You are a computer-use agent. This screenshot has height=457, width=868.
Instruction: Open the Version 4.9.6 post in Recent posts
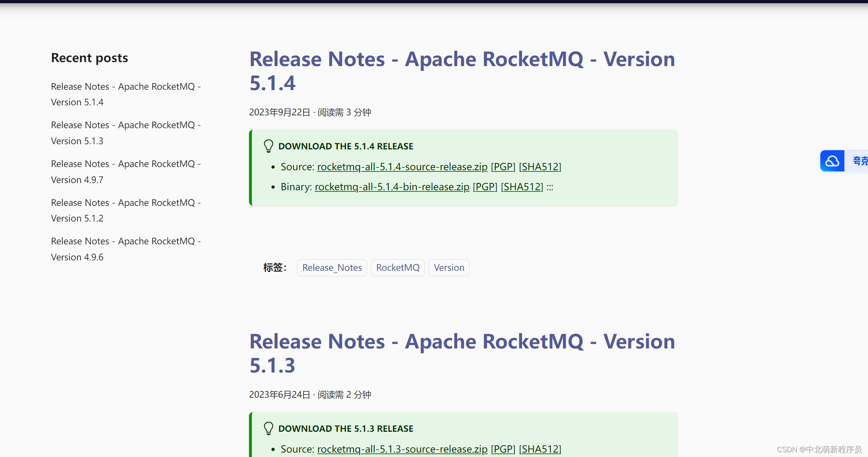126,249
